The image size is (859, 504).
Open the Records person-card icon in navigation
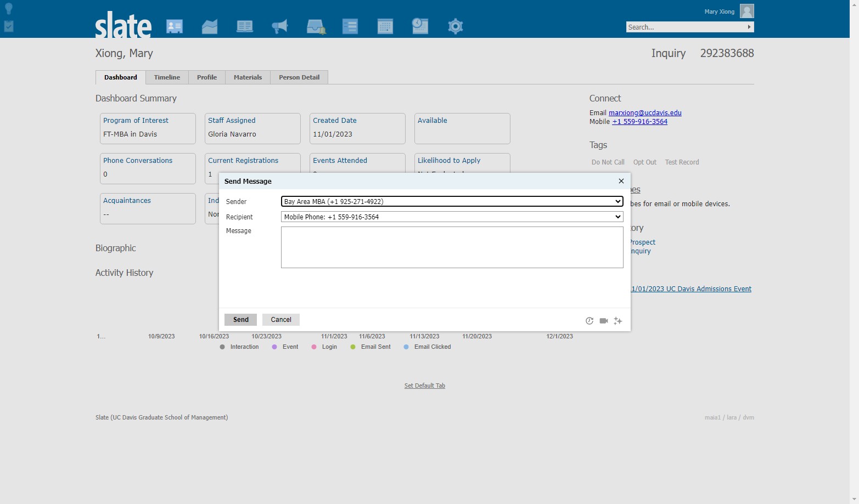click(175, 26)
